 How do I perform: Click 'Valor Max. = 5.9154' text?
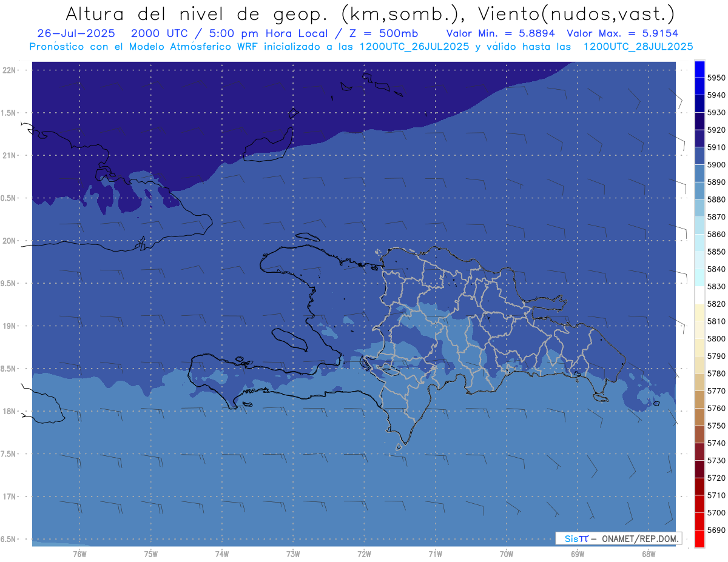click(x=622, y=33)
